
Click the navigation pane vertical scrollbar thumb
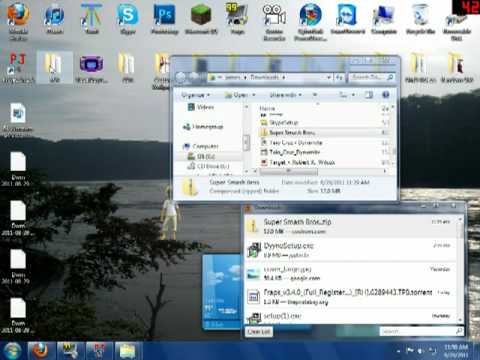[x=246, y=143]
